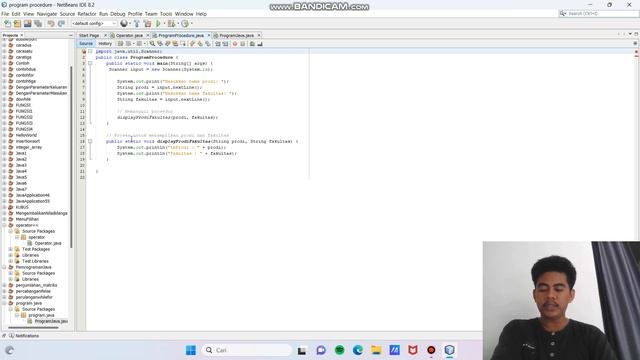The height and width of the screenshot is (360, 640).
Task: Click the Open Project toolbar icon
Action: tap(27, 24)
